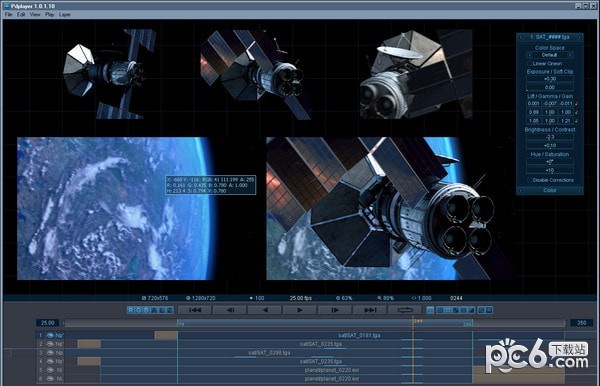Open the File menu
600x386 pixels.
pos(8,14)
